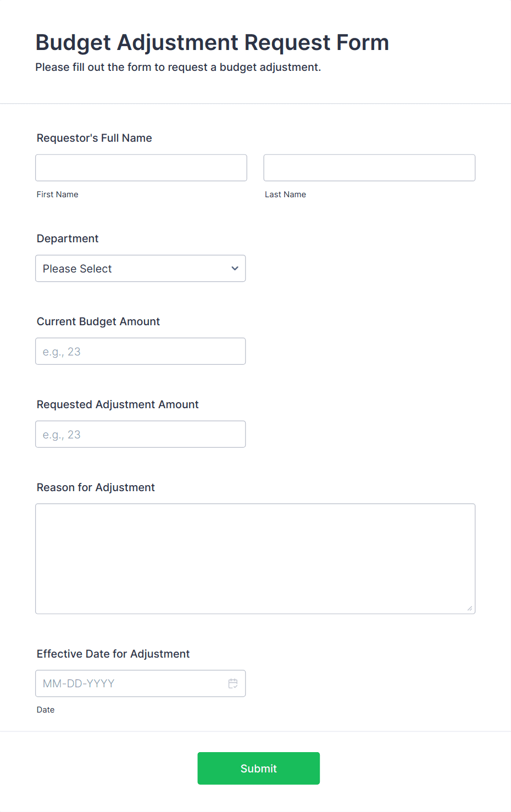Click the calendar icon in the date field
Viewport: 511px width, 812px height.
(x=233, y=683)
